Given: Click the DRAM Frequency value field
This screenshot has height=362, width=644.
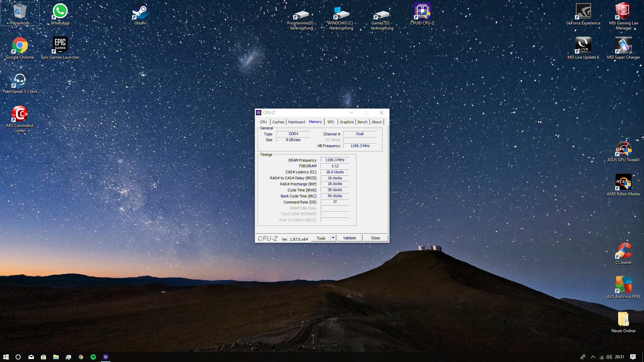Looking at the screenshot, I should click(x=335, y=160).
